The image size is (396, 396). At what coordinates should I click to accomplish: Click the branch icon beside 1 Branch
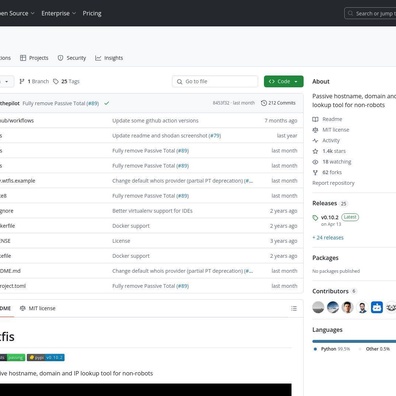tap(22, 81)
